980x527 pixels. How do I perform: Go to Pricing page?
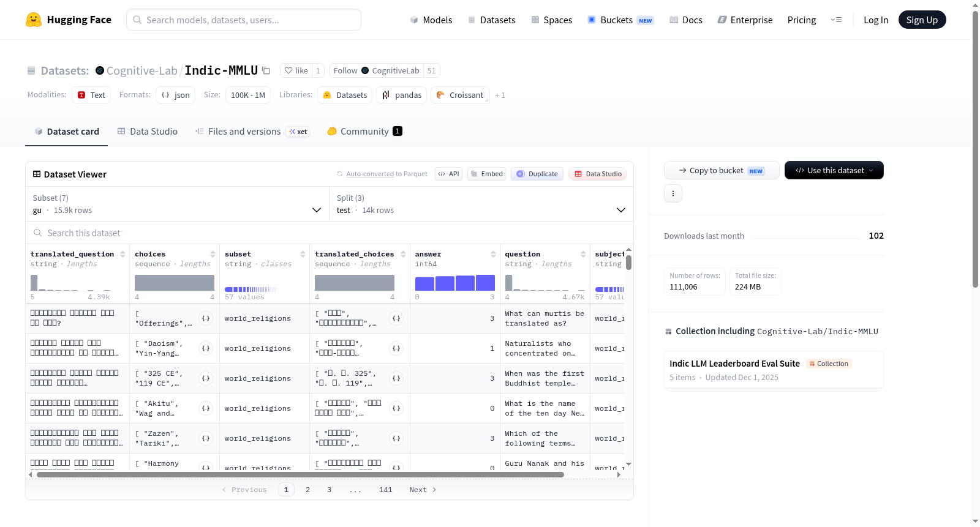pos(801,20)
